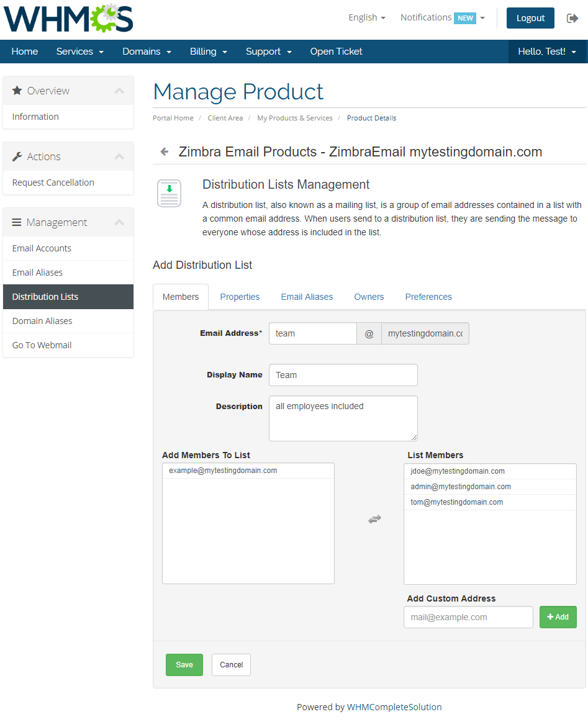The image size is (588, 722).
Task: Click the Add Custom Address field
Action: (x=468, y=617)
